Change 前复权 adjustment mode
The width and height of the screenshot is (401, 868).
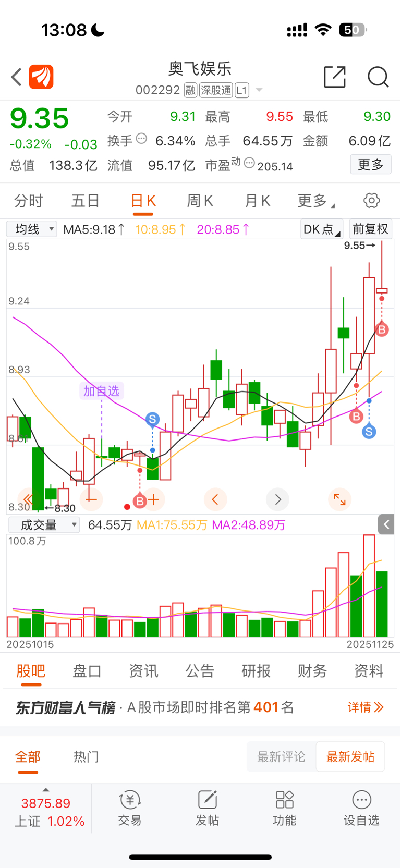[371, 229]
